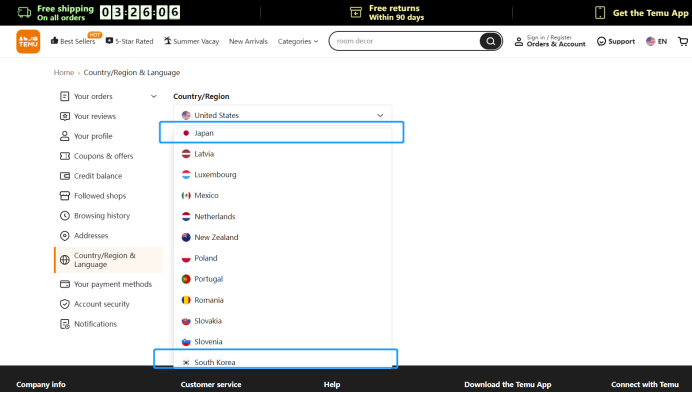Open Account security shield icon
Viewport: 692px width, 393px height.
click(x=65, y=304)
